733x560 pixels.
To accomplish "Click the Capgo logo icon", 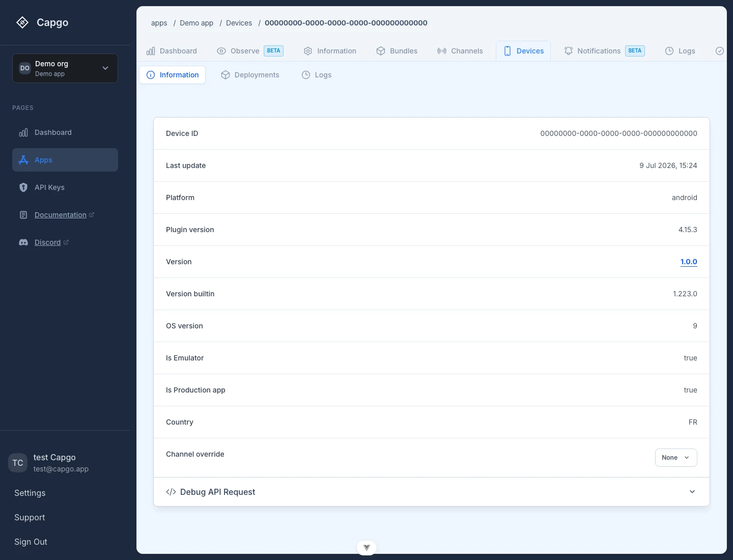I will 22,22.
